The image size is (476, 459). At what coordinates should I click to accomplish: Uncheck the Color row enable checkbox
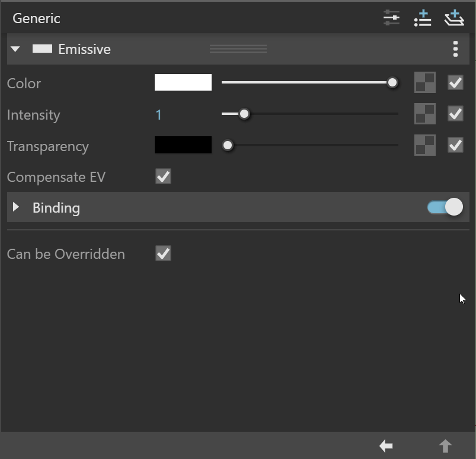click(x=455, y=82)
